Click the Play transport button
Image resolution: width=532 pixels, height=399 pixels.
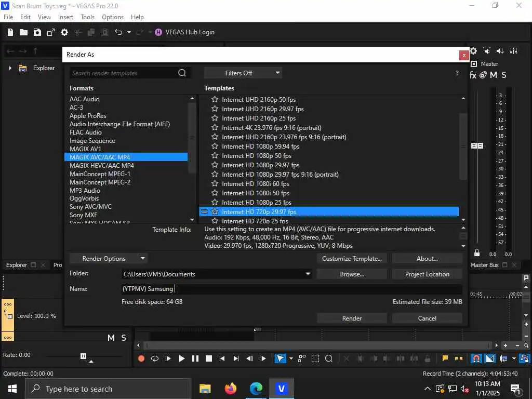(181, 358)
